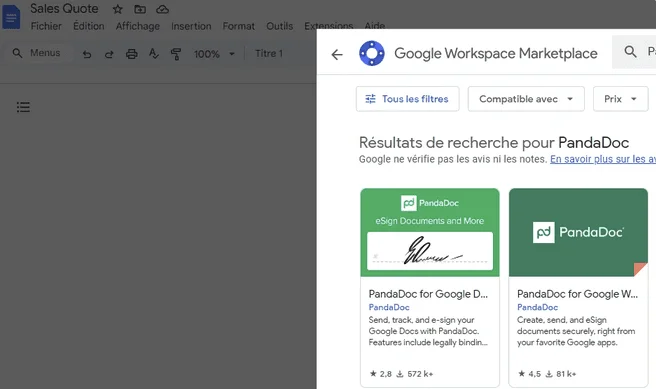Image resolution: width=656 pixels, height=389 pixels.
Task: Open the Édition menu
Action: coord(89,26)
